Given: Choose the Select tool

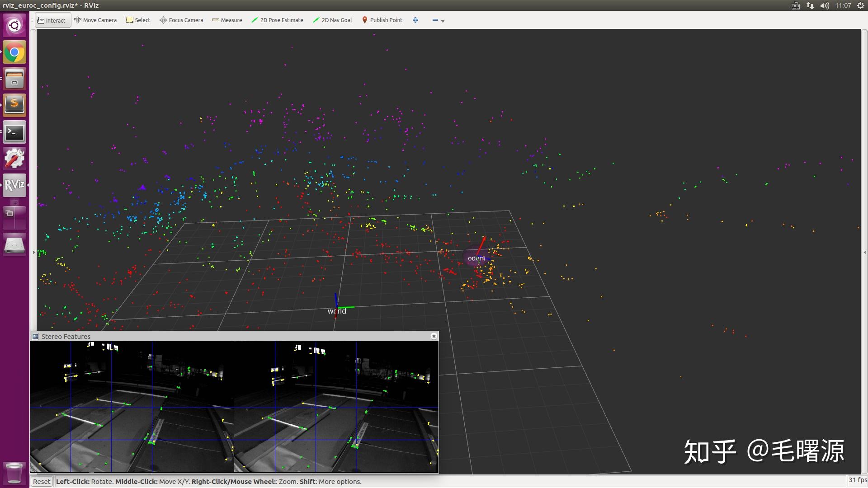Looking at the screenshot, I should (138, 20).
